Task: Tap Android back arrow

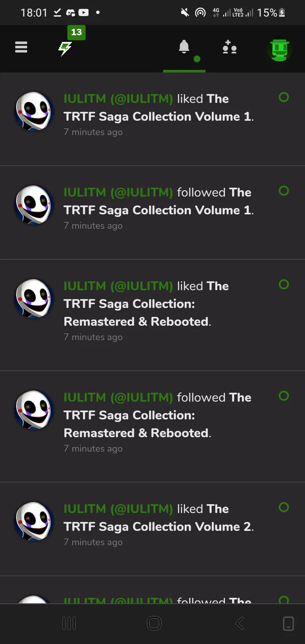Action: tap(239, 623)
